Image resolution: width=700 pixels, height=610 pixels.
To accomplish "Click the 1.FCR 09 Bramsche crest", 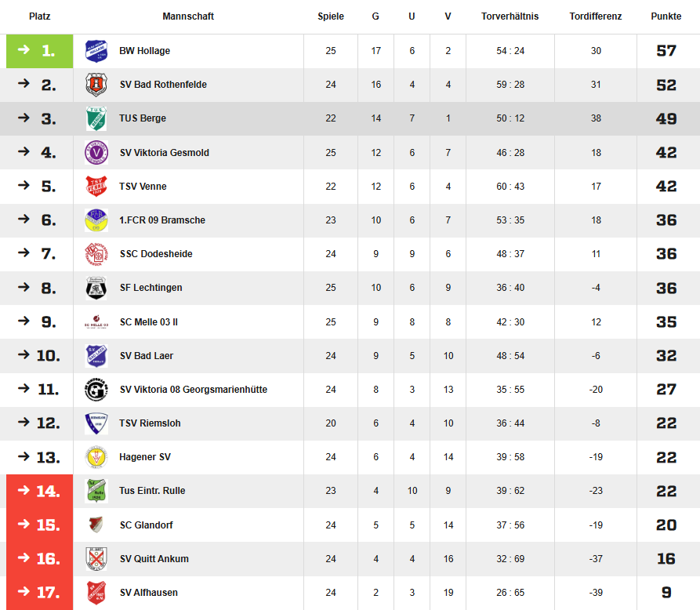I will (96, 220).
